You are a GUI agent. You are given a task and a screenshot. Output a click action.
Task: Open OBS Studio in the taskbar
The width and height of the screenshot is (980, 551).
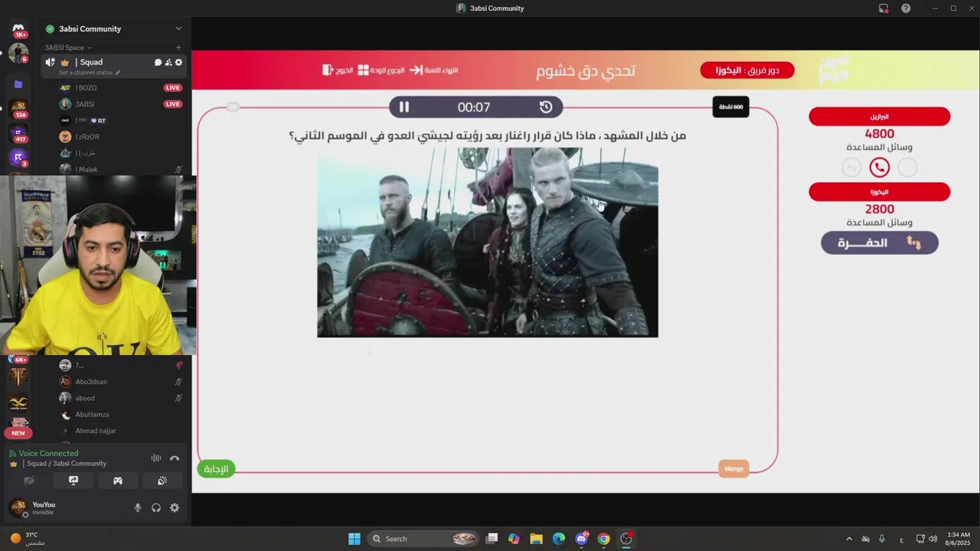626,539
